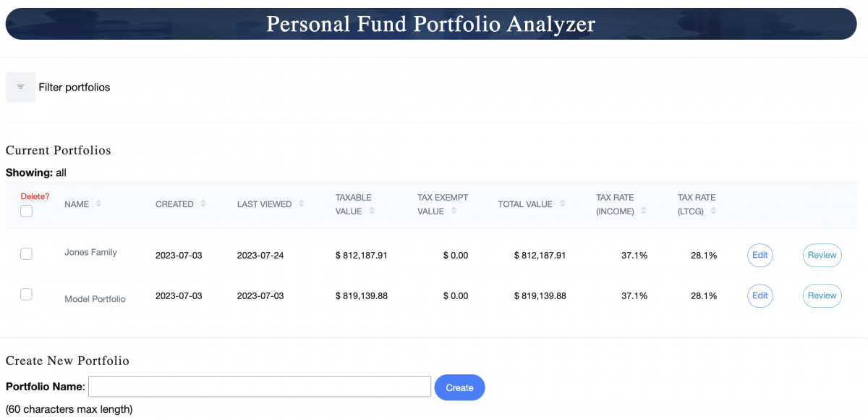The width and height of the screenshot is (868, 420).
Task: Open the filter portfolios icon
Action: (x=20, y=87)
